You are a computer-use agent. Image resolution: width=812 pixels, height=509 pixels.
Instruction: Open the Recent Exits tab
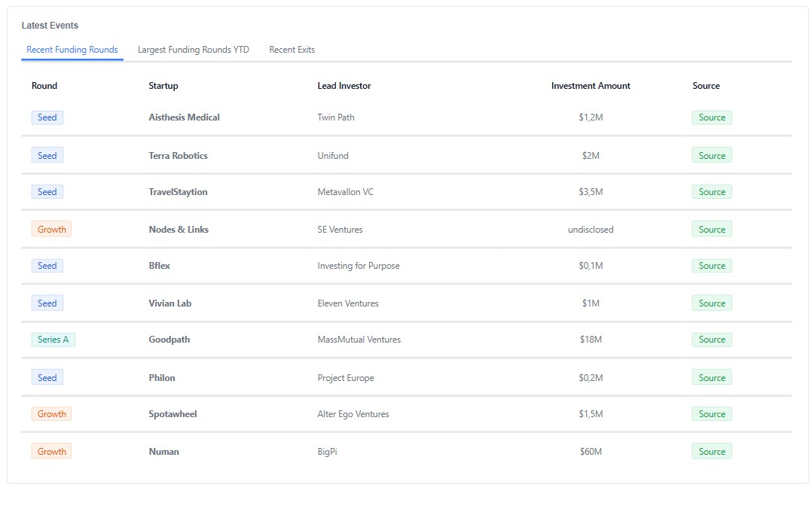click(x=292, y=50)
